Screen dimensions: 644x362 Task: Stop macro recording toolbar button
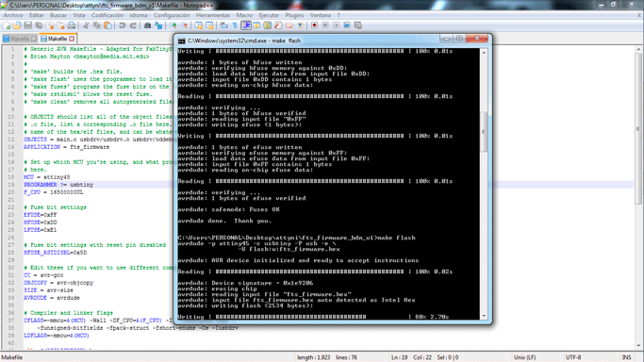pos(325,25)
